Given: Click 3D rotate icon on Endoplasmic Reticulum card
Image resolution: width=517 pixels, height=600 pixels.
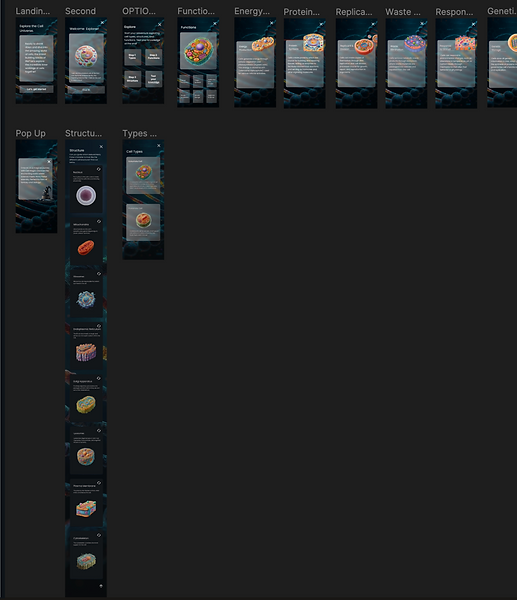Looking at the screenshot, I should tap(99, 326).
